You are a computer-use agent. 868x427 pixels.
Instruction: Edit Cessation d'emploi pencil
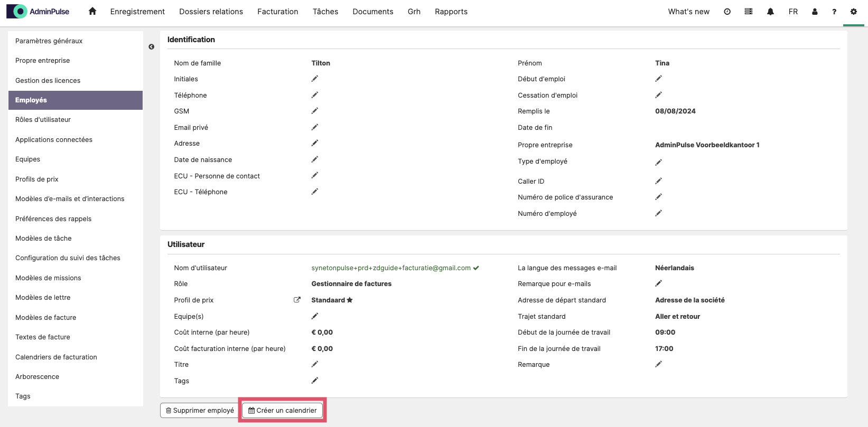(x=659, y=95)
